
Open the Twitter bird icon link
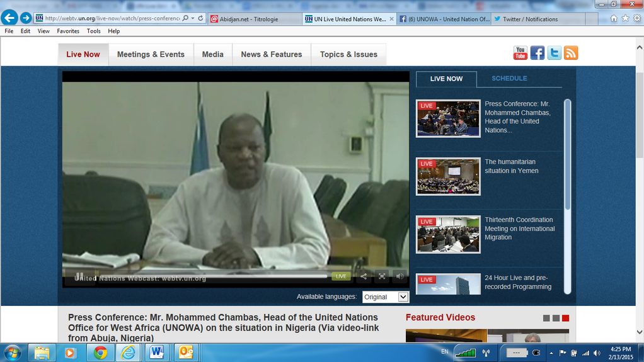click(x=555, y=54)
